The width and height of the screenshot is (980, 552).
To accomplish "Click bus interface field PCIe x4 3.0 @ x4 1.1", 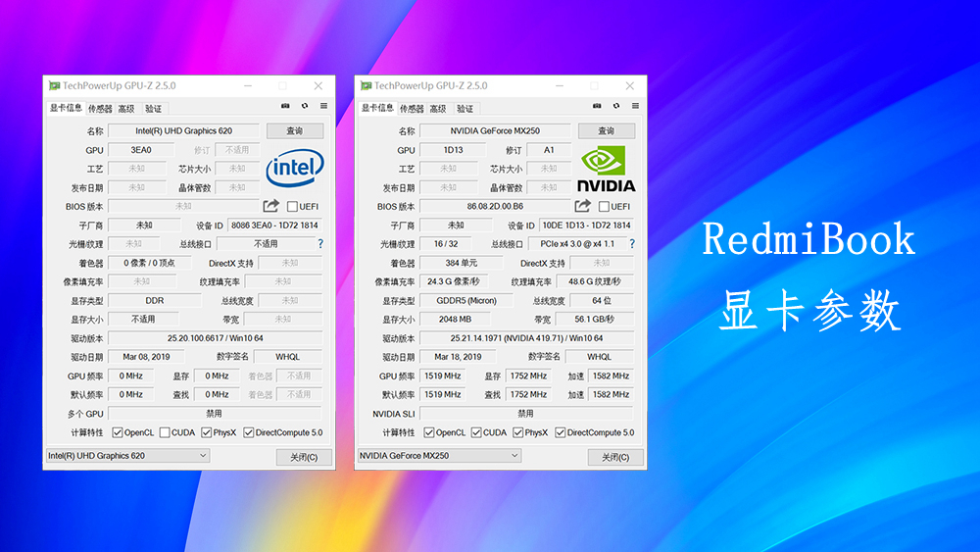I will (577, 244).
